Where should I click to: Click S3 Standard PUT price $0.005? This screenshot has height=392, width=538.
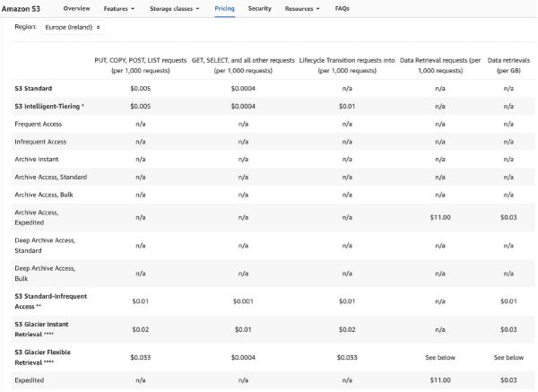[x=141, y=89]
